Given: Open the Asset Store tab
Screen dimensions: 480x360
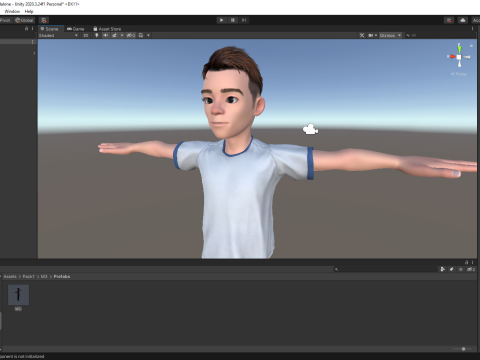Looking at the screenshot, I should [x=107, y=29].
